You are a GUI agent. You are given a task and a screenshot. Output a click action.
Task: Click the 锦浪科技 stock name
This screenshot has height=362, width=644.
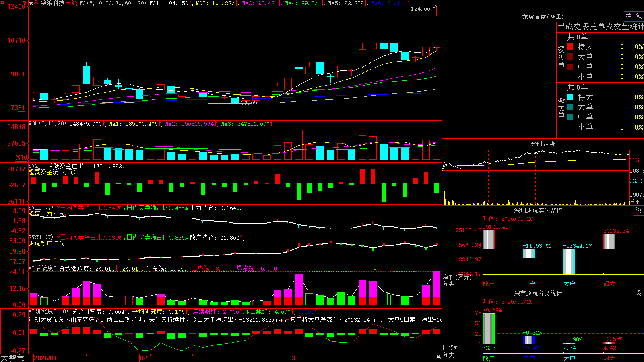coord(52,3)
